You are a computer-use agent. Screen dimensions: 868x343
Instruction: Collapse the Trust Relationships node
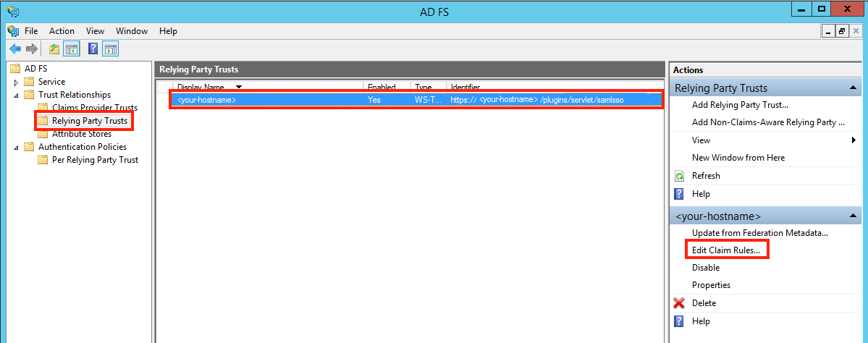[x=16, y=96]
